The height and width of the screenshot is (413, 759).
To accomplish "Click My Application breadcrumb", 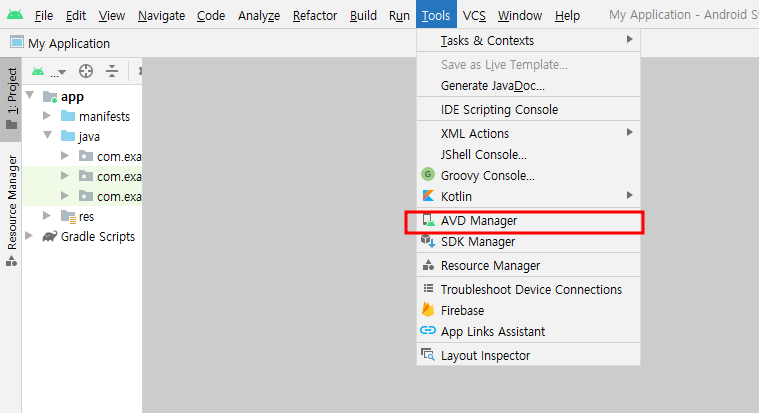I will (x=69, y=44).
